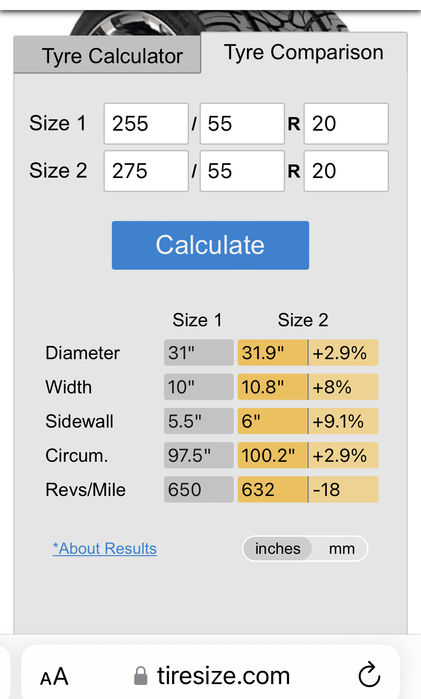Edit Size 1 aspect ratio field 55

[x=242, y=123]
